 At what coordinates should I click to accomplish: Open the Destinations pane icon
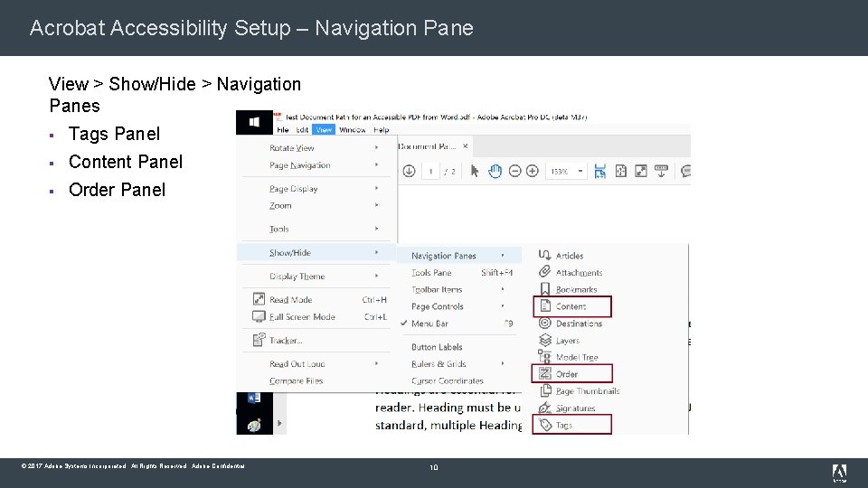click(x=544, y=324)
